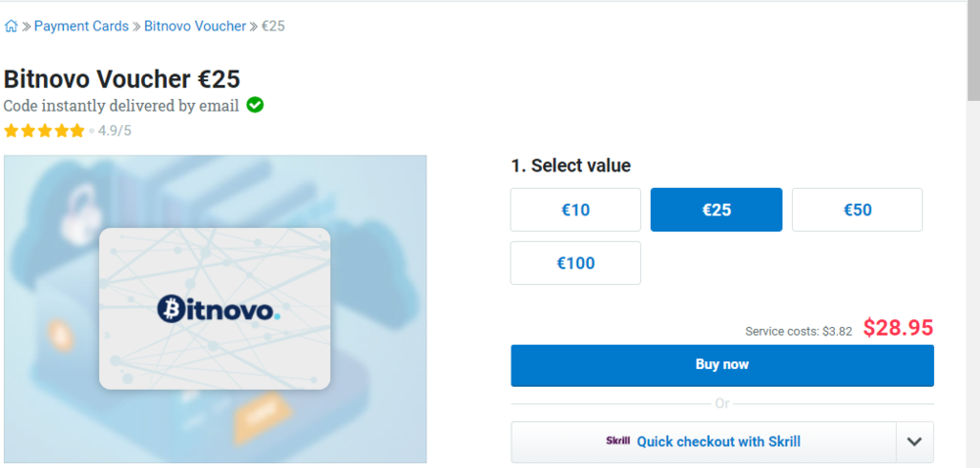Viewport: 980px width, 468px height.
Task: Choose the €100 voucher value
Action: (x=575, y=262)
